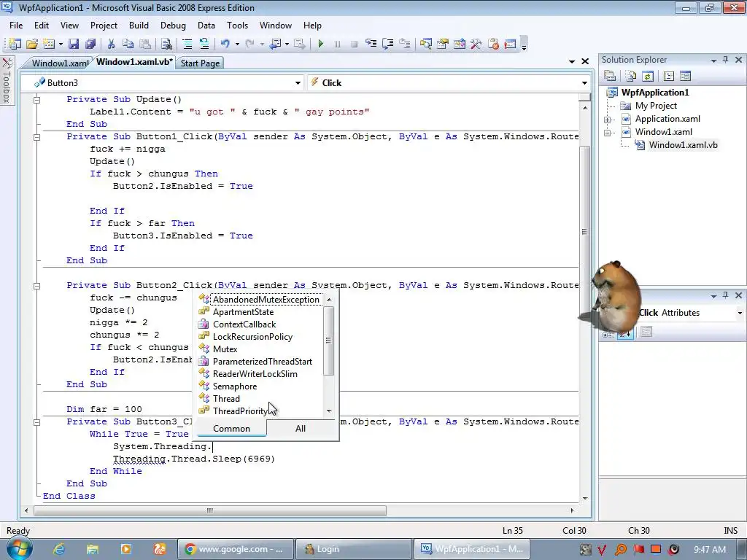Click the Step Over toolbar icon
Screen dimensions: 747x560
click(387, 44)
